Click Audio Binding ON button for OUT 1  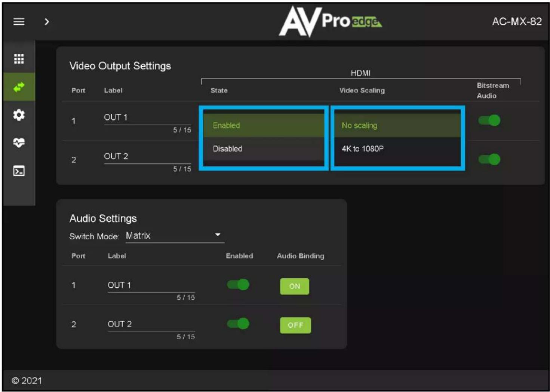click(295, 286)
